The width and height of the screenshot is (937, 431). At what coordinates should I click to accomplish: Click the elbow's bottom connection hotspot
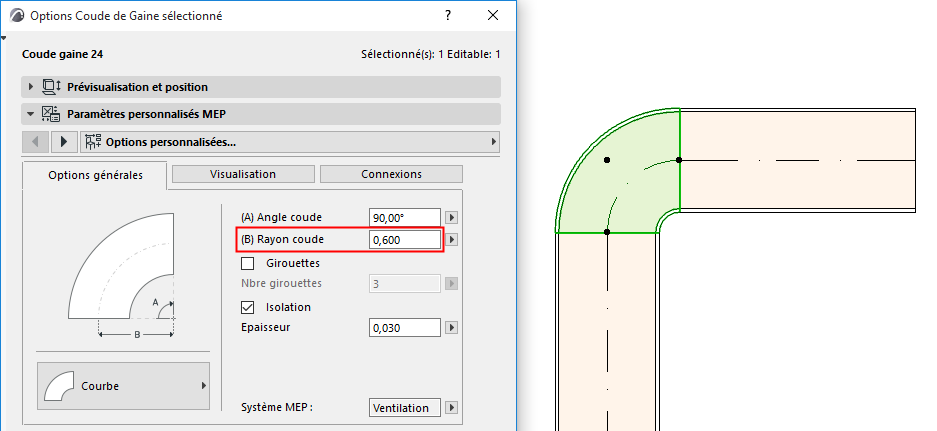tap(607, 232)
